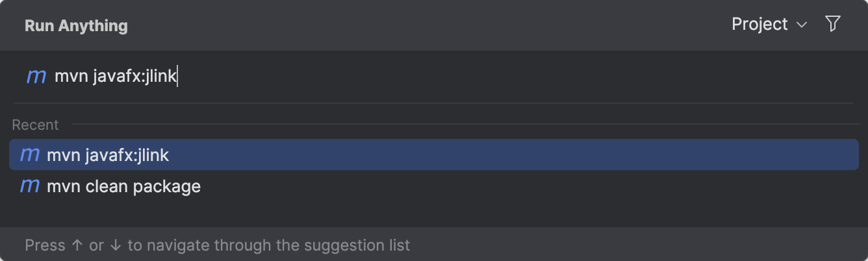Click the word 'package' in second recent item
The image size is (868, 261).
tap(167, 187)
